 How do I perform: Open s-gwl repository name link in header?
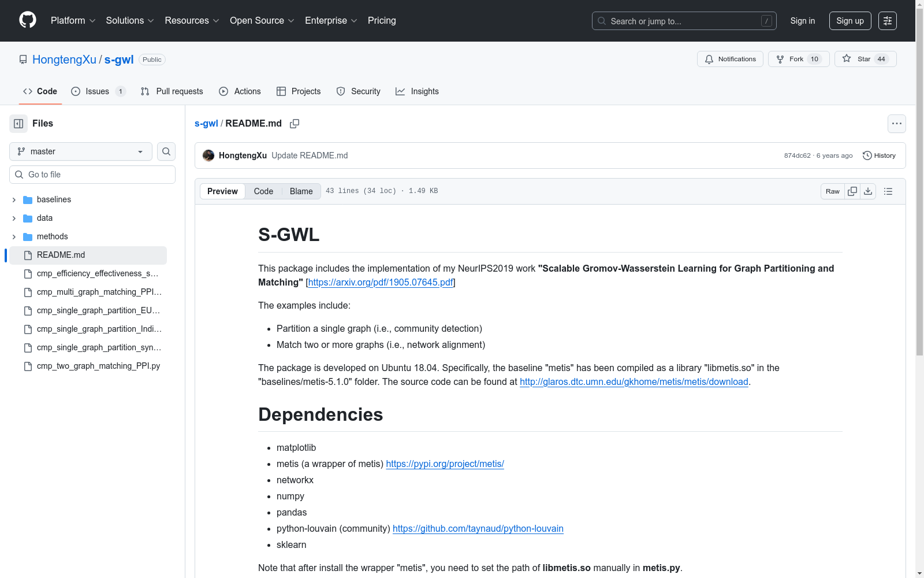[x=119, y=60]
